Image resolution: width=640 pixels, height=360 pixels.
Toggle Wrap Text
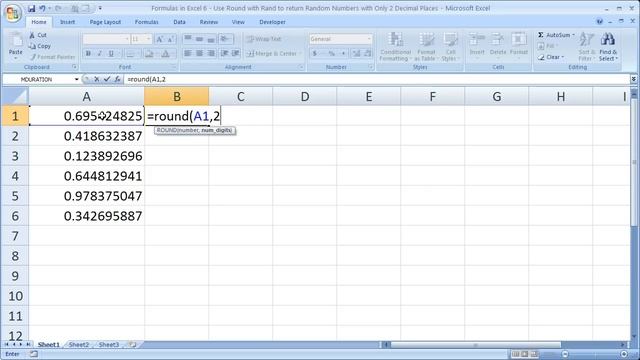(264, 39)
